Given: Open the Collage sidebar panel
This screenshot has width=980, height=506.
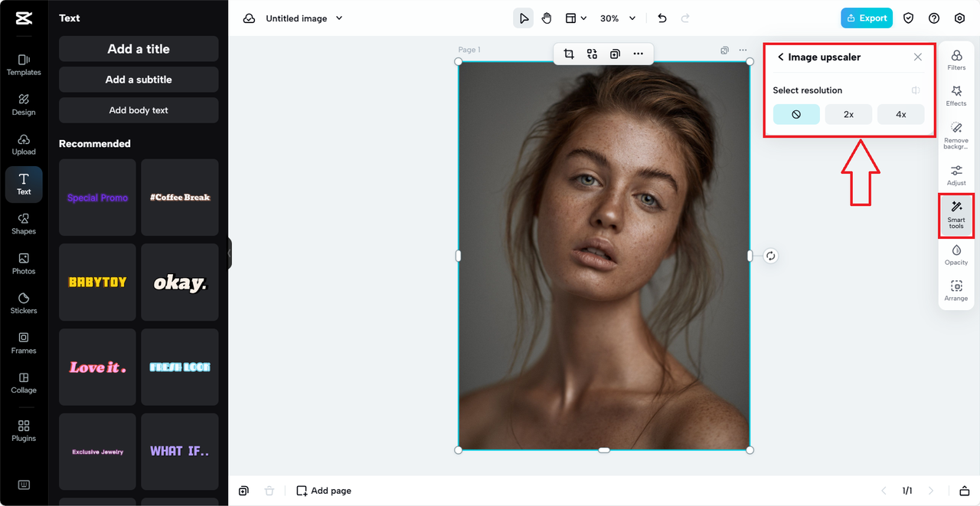Looking at the screenshot, I should (24, 383).
